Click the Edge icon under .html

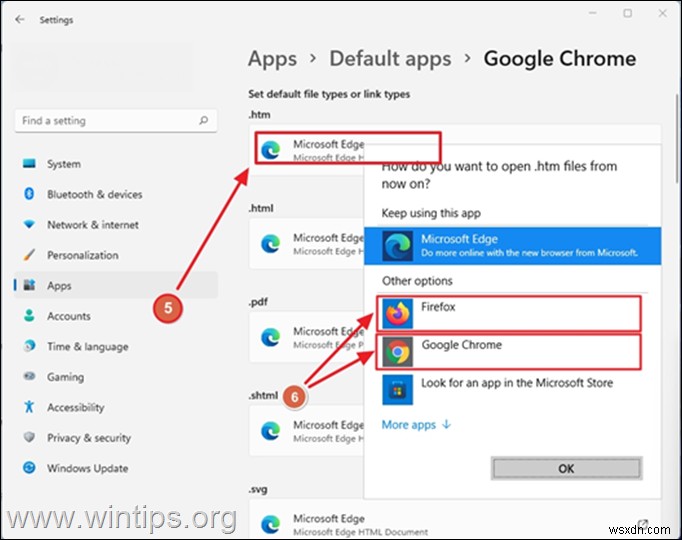pos(271,243)
